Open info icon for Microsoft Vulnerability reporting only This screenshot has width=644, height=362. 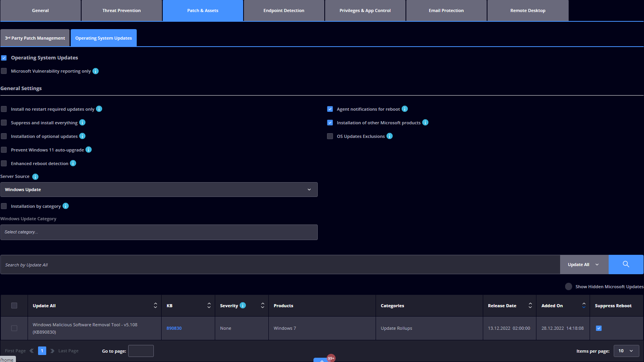click(x=96, y=71)
